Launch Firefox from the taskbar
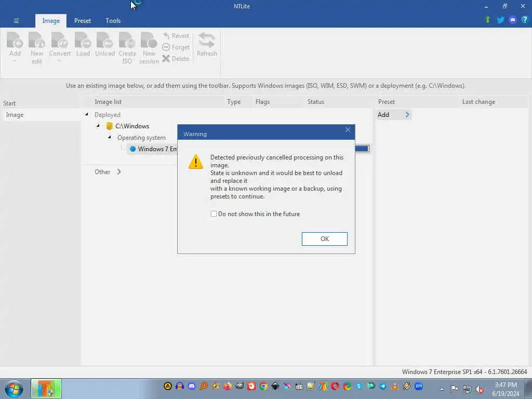This screenshot has height=399, width=532. [228, 386]
